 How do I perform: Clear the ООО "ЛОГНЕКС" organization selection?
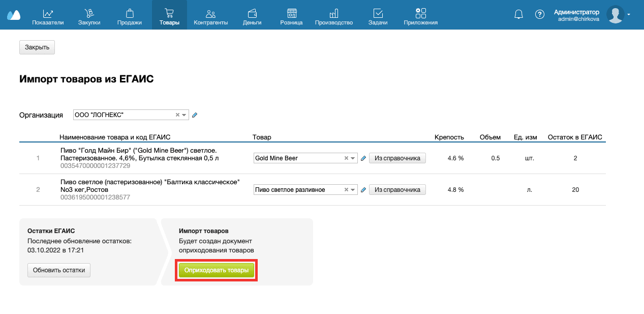click(x=177, y=115)
